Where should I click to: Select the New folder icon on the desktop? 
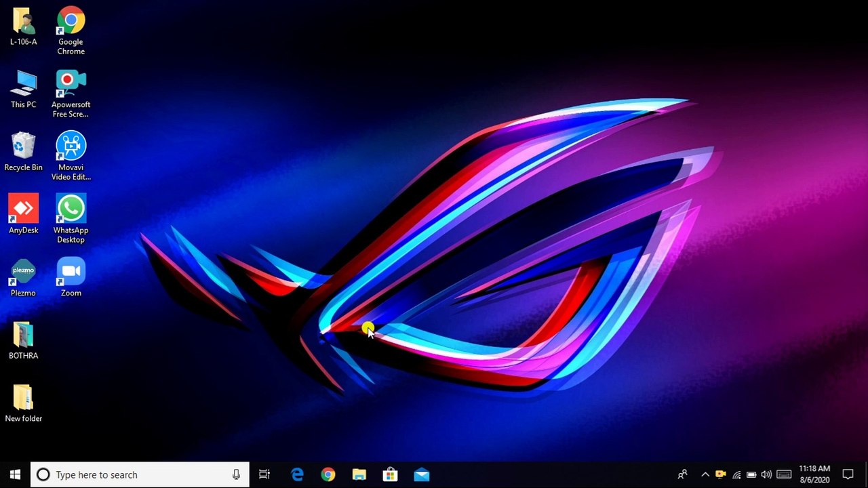[x=23, y=404]
